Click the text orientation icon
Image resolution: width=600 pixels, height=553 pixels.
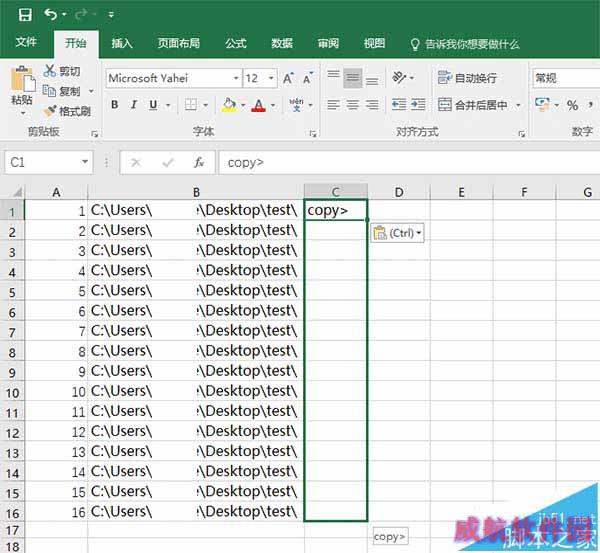point(399,78)
